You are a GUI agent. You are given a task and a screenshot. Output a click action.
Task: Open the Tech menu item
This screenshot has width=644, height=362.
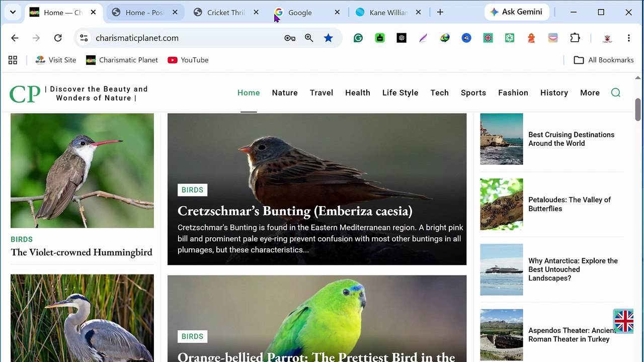pos(440,93)
